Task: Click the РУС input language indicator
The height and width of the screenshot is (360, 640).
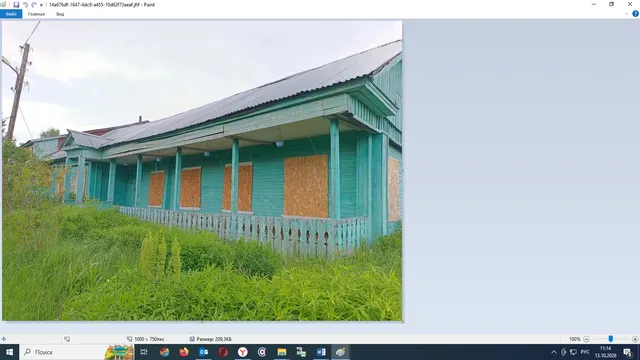Action: pos(585,352)
